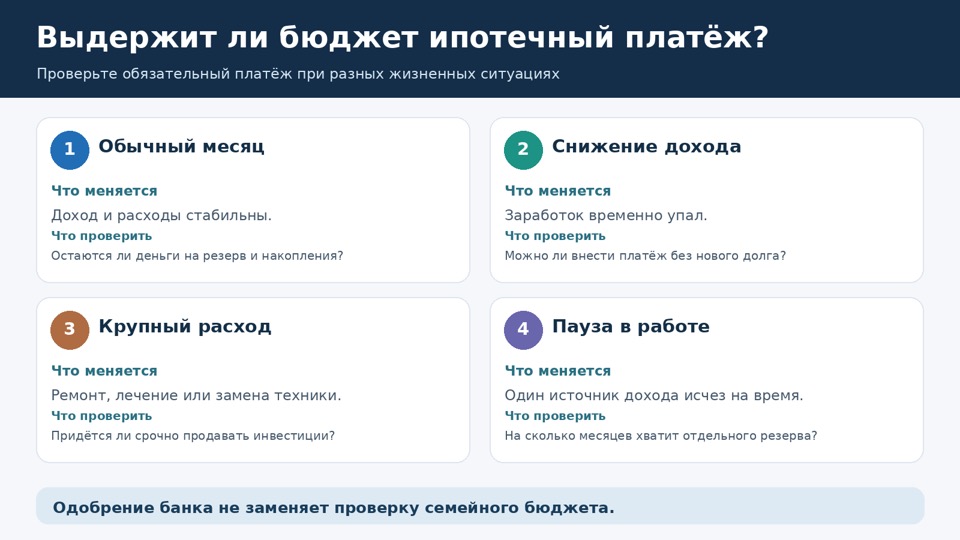
Task: Click 'Можно ли внести платёж без нового долга?'
Action: coord(645,256)
